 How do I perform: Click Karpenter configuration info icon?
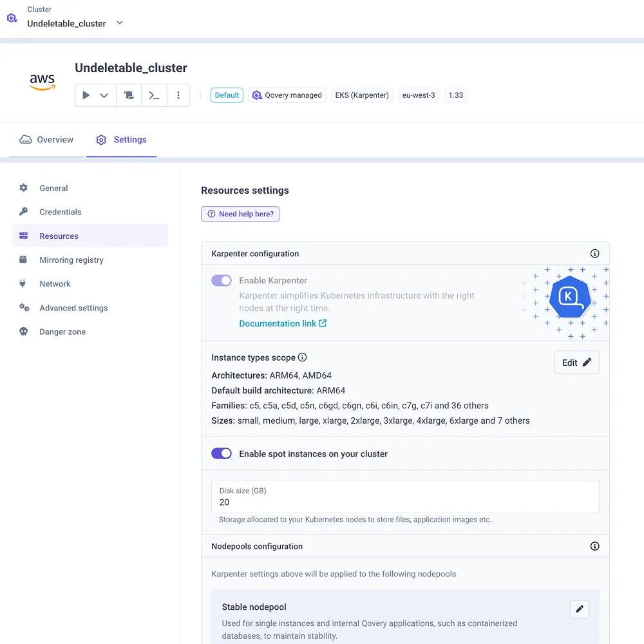[594, 254]
